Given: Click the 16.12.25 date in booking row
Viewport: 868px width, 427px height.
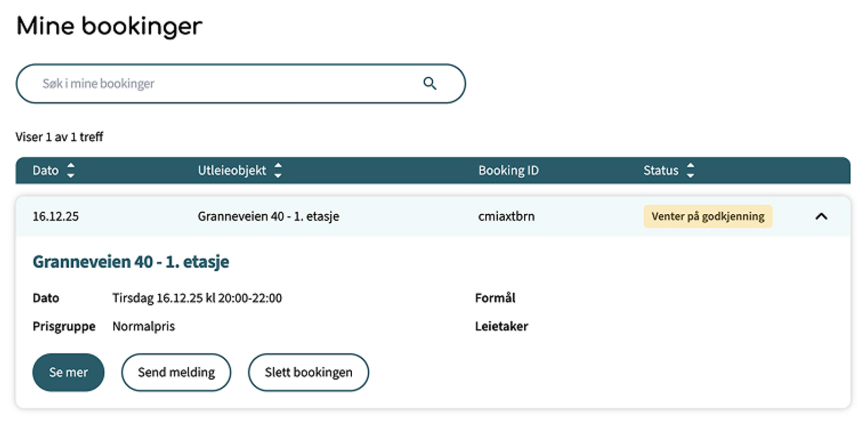Looking at the screenshot, I should pyautogui.click(x=56, y=217).
